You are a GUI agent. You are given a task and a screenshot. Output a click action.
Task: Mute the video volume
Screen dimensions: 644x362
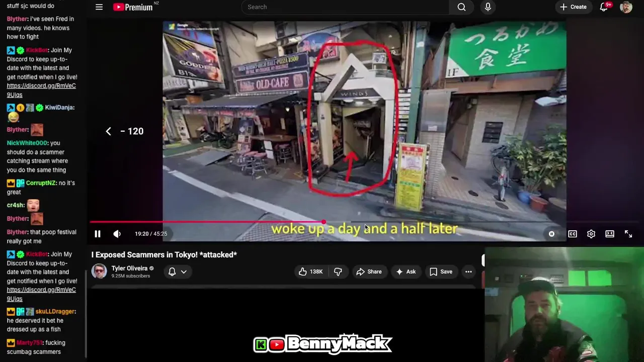click(x=117, y=234)
